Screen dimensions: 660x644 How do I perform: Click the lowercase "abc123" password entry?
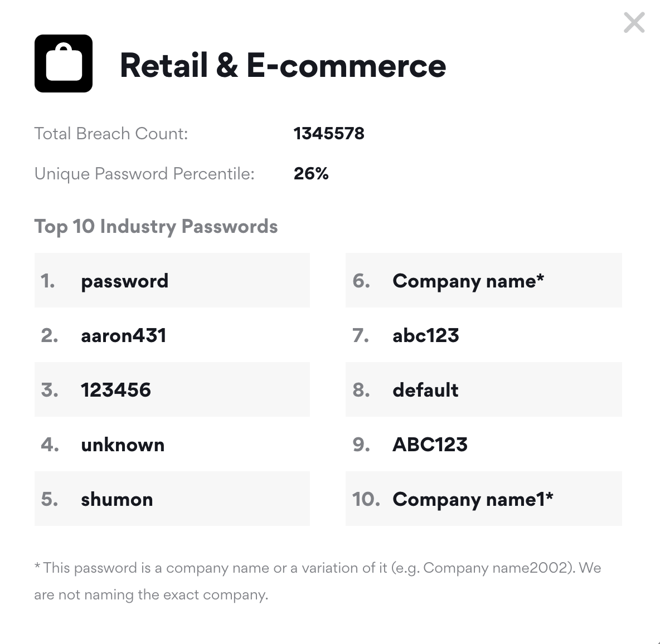click(426, 335)
